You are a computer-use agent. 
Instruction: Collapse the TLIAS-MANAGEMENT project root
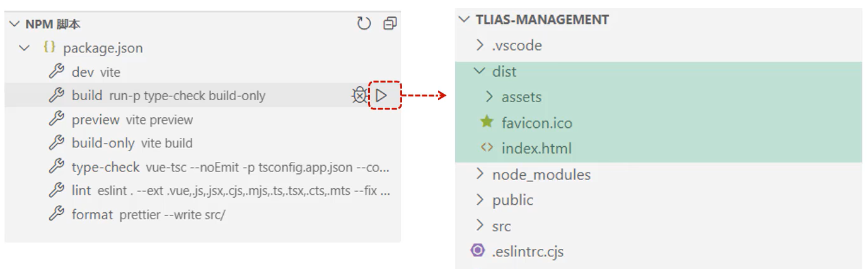click(465, 20)
